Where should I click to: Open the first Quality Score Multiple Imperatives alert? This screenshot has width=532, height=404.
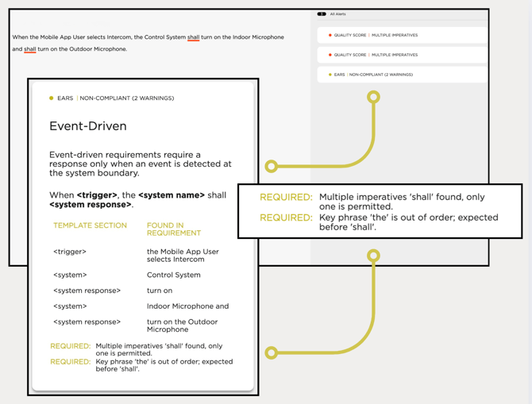(x=376, y=35)
